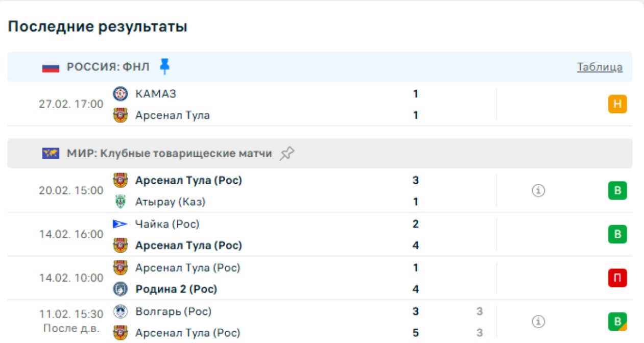Screen dimensions: 644x343
Task: Open the КАМАЗ team name
Action: point(156,93)
